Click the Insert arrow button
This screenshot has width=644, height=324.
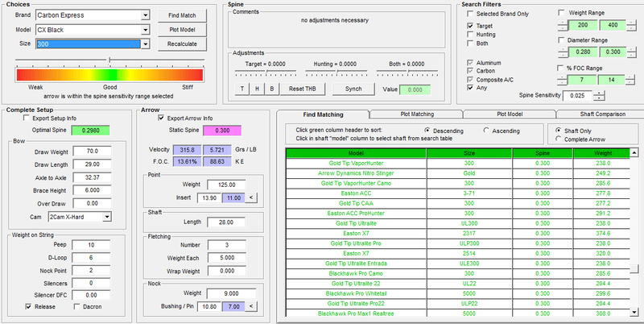click(x=251, y=197)
